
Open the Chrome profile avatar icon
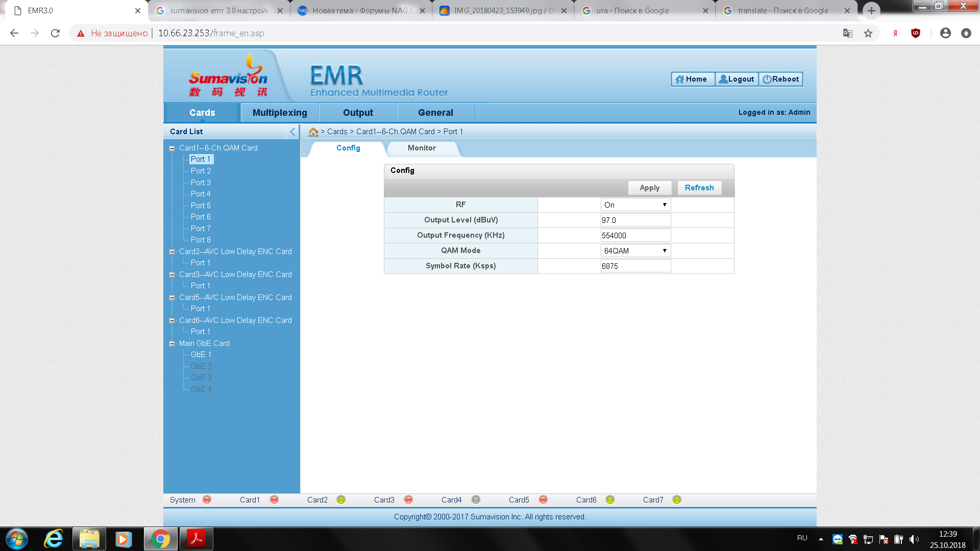pos(945,33)
